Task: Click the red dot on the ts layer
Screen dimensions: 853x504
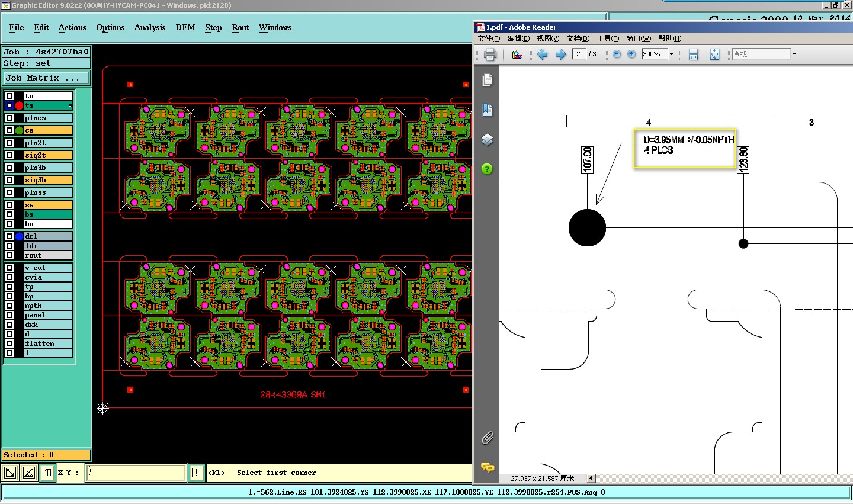Action: click(x=19, y=105)
